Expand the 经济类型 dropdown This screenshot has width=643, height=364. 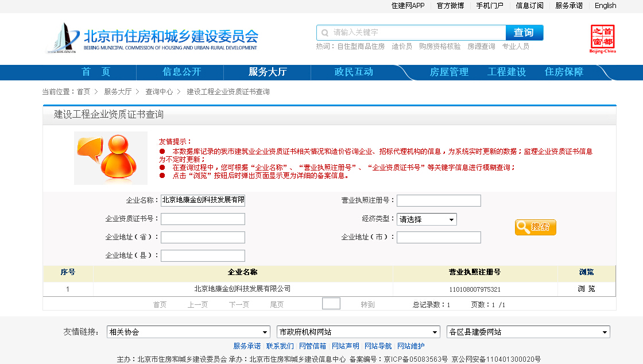427,219
